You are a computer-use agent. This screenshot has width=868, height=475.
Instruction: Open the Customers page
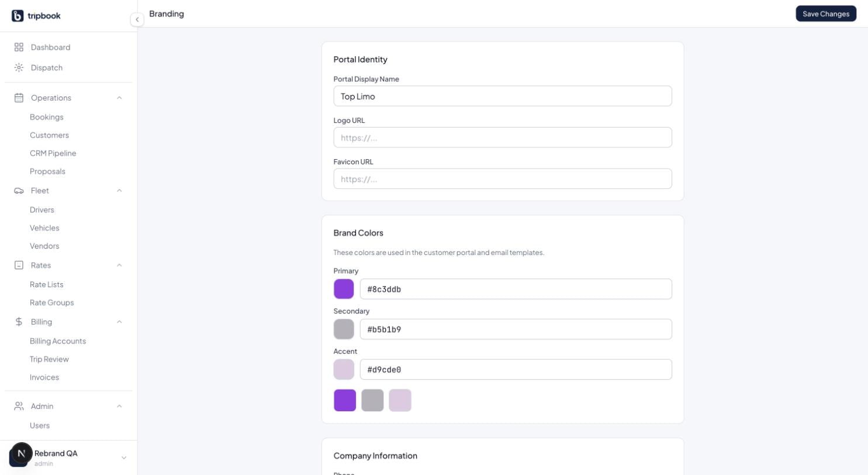[x=49, y=135]
